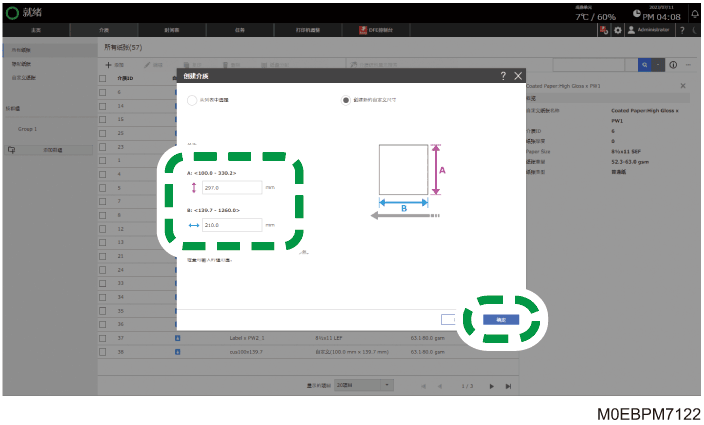Click the blue search magnifier button

[x=644, y=65]
